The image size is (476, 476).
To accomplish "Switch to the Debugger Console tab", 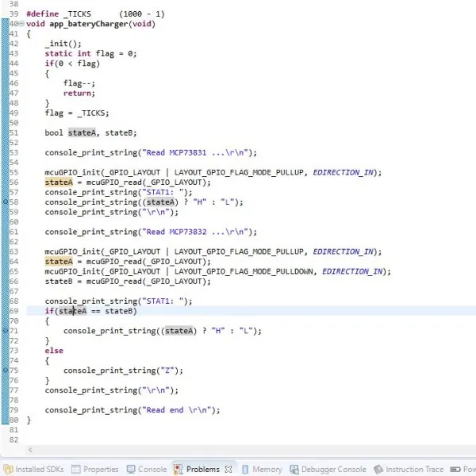I will tap(328, 470).
